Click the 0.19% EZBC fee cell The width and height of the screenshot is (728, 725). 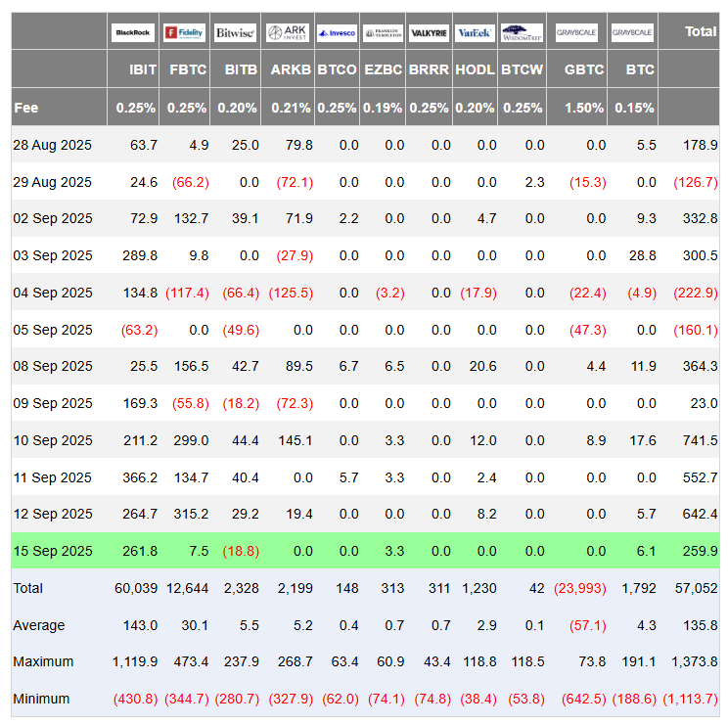pos(383,109)
